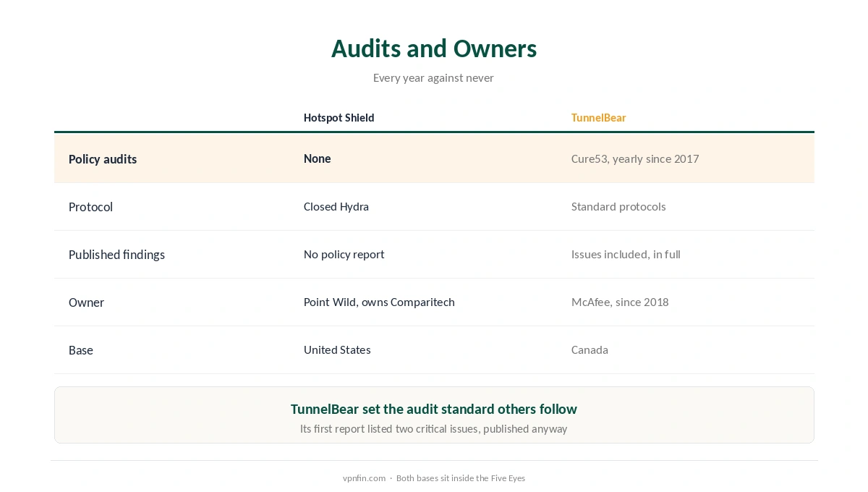Click 'Point Wild, owns Comparitech' cell
The height and width of the screenshot is (492, 868).
[x=379, y=302]
